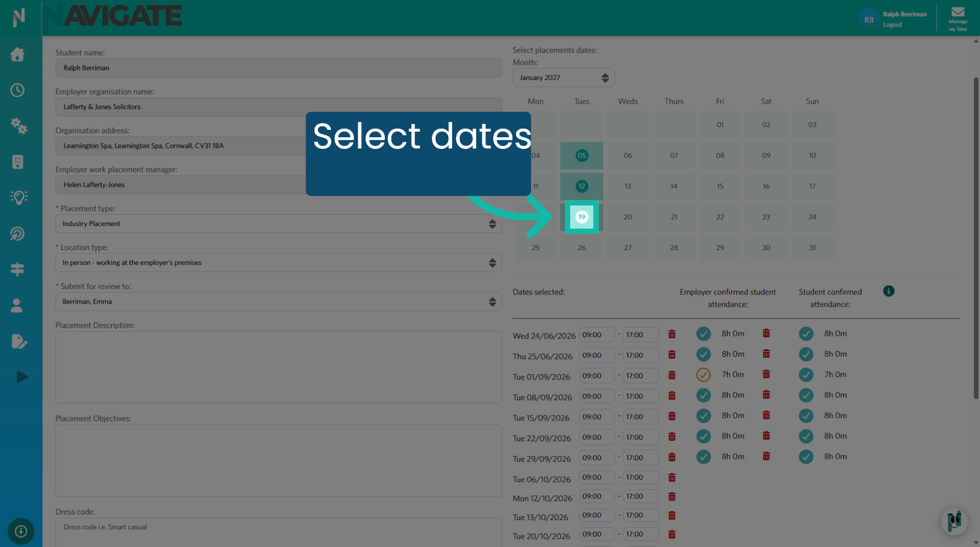Toggle student confirmation tick for Tue 29/09/2026
The image size is (980, 547).
(806, 457)
